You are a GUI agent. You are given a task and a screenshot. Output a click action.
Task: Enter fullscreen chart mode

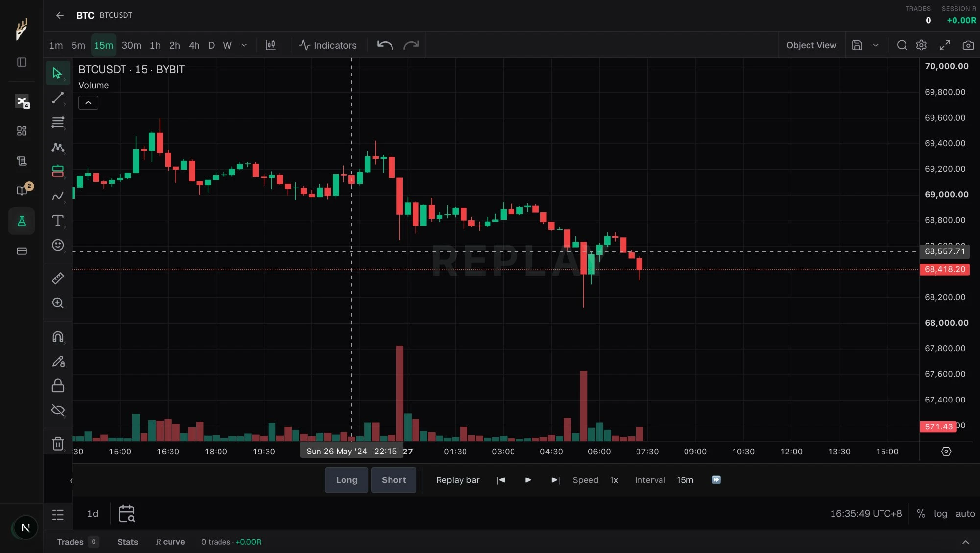[945, 45]
